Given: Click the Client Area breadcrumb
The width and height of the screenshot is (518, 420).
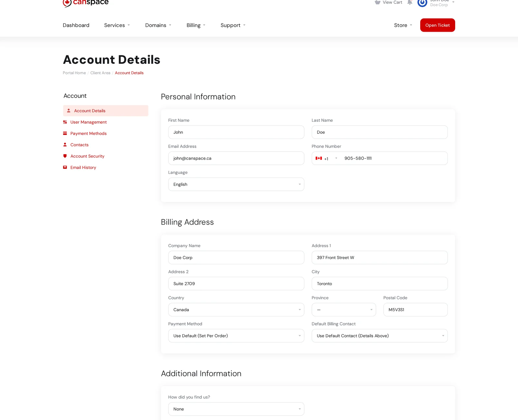Looking at the screenshot, I should pos(100,73).
